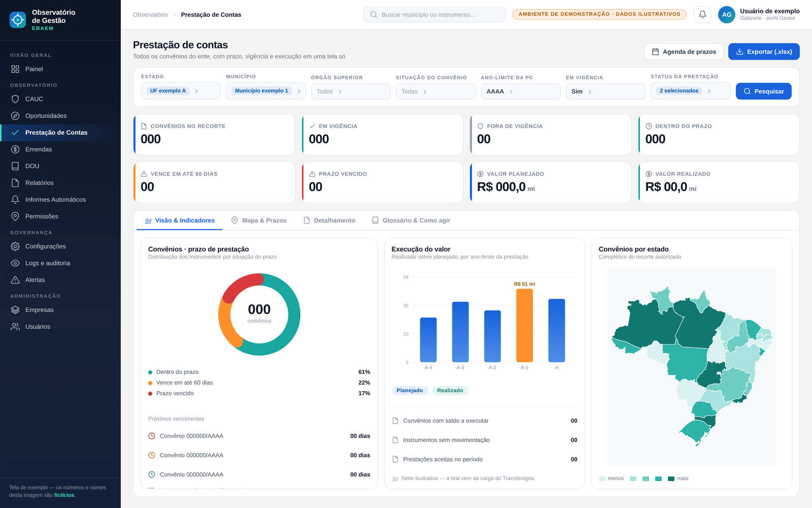Image resolution: width=812 pixels, height=508 pixels.
Task: Go to Oportunidades in sidebar
Action: click(x=60, y=116)
